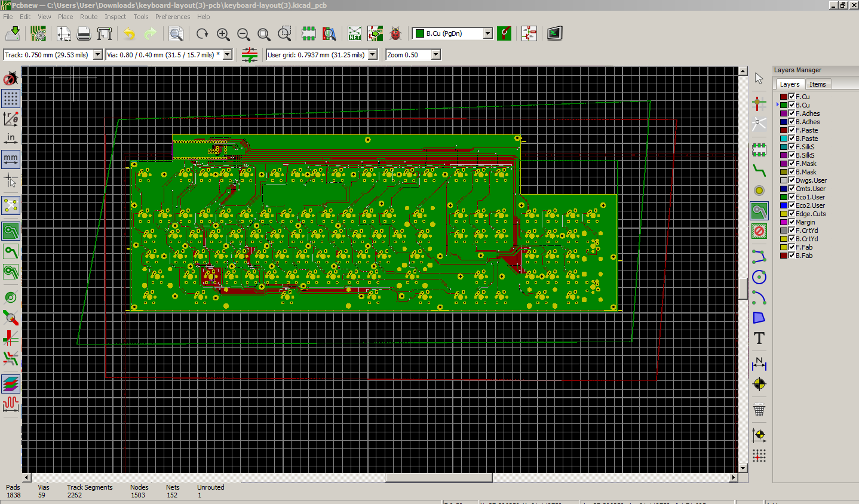Click the Delete items trash tool

[759, 410]
